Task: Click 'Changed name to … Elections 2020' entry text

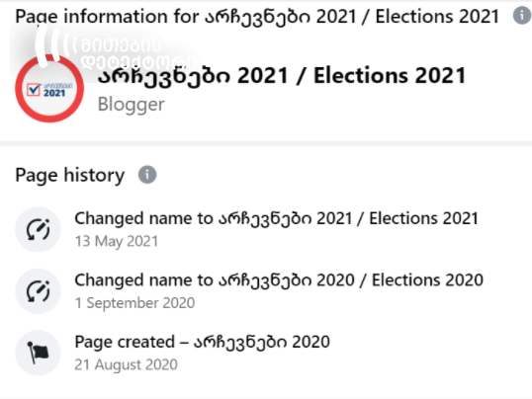Action: pyautogui.click(x=279, y=280)
